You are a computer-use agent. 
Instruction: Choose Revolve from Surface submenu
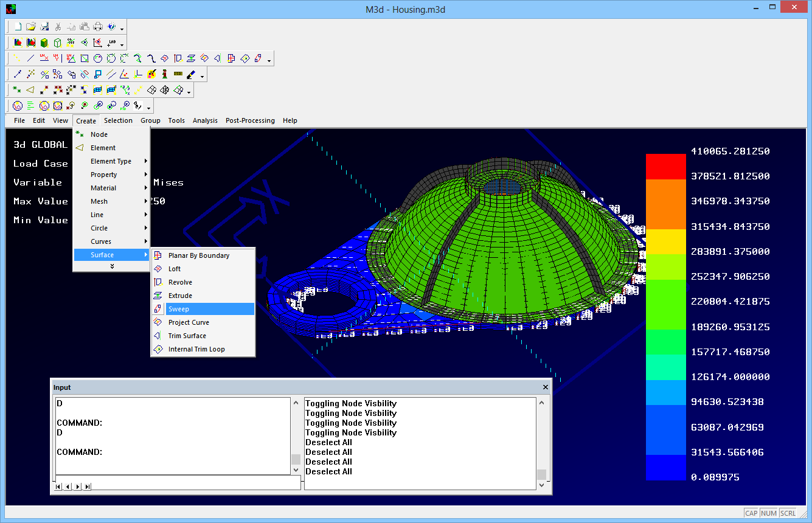click(x=180, y=282)
